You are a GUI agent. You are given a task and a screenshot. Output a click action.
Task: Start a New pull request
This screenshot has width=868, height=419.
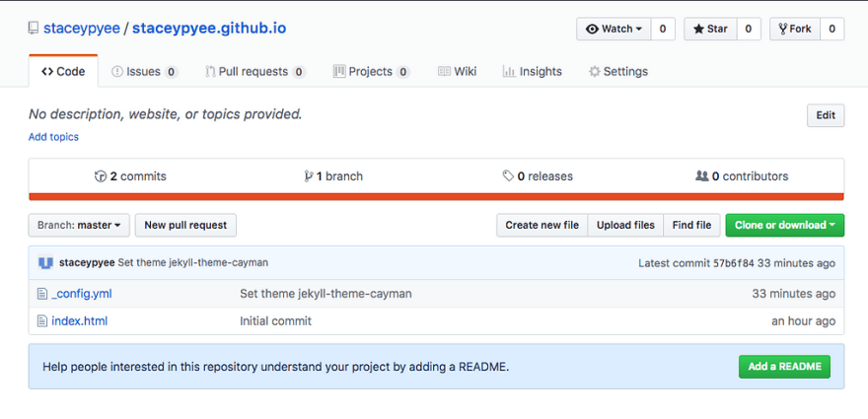pos(185,226)
